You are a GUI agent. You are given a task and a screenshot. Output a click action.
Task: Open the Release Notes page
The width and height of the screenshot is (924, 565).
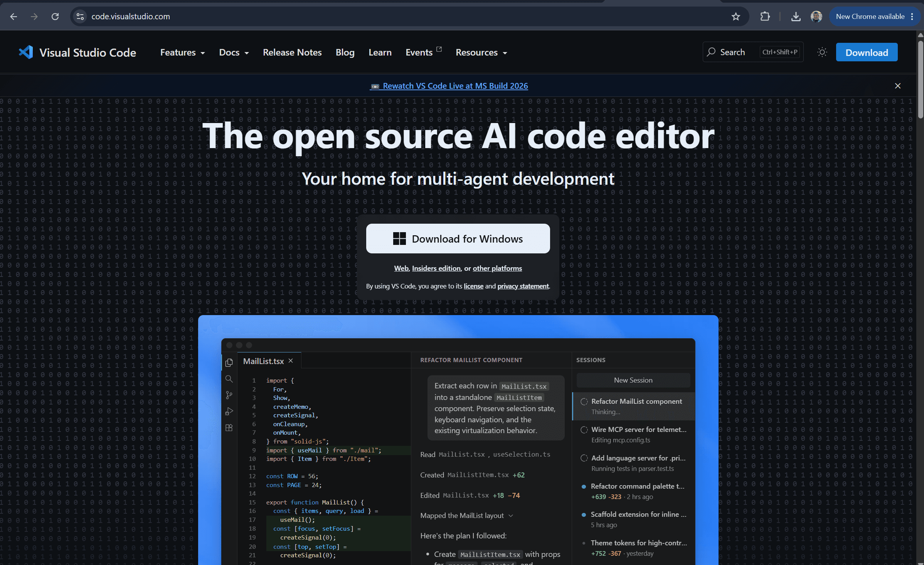[292, 52]
